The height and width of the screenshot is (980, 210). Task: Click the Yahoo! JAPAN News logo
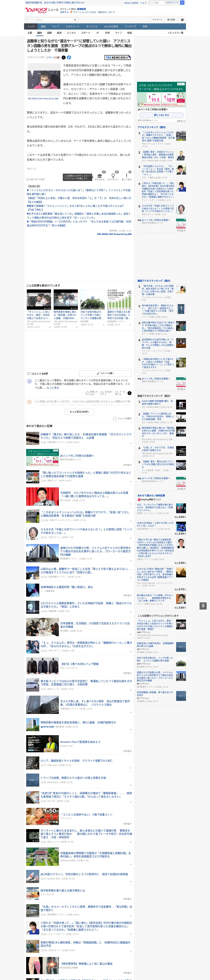[x=42, y=10]
